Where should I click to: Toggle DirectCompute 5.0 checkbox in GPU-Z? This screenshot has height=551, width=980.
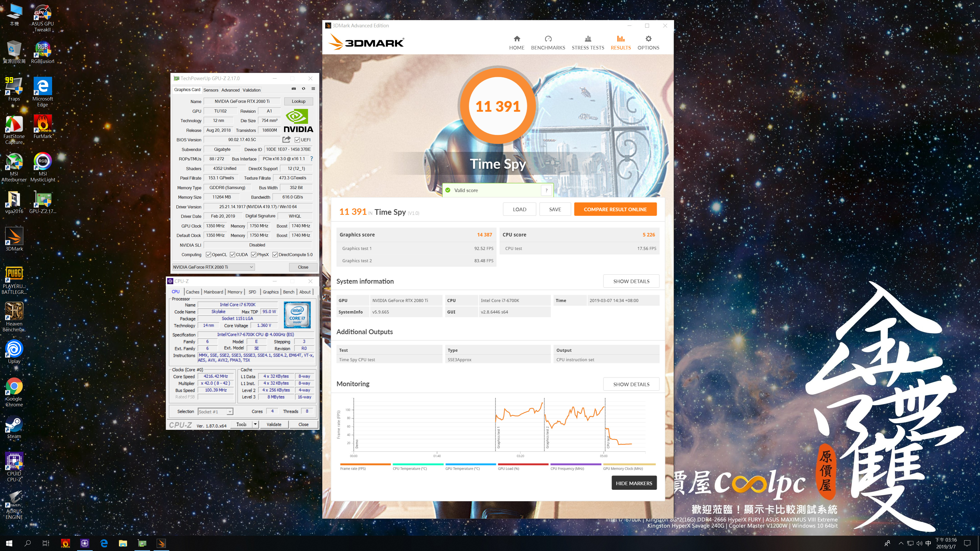tap(275, 254)
